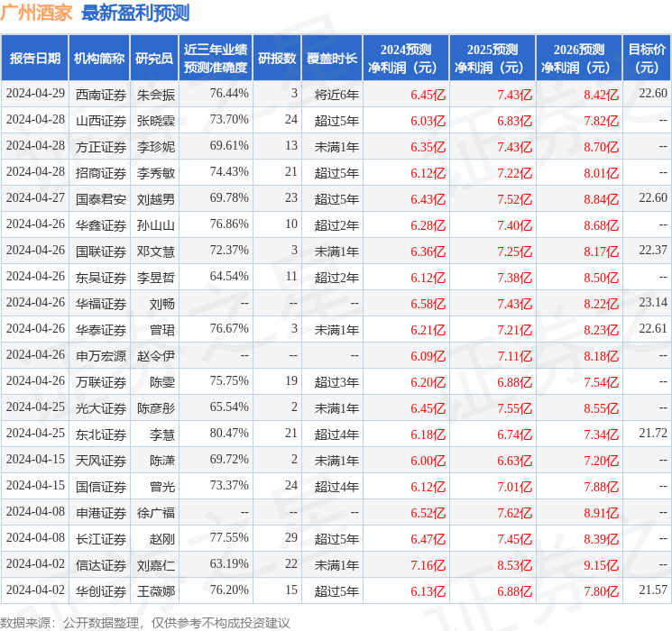This screenshot has height=631, width=672.
Task: Click analyst name 张晓霖
Action: pyautogui.click(x=156, y=121)
